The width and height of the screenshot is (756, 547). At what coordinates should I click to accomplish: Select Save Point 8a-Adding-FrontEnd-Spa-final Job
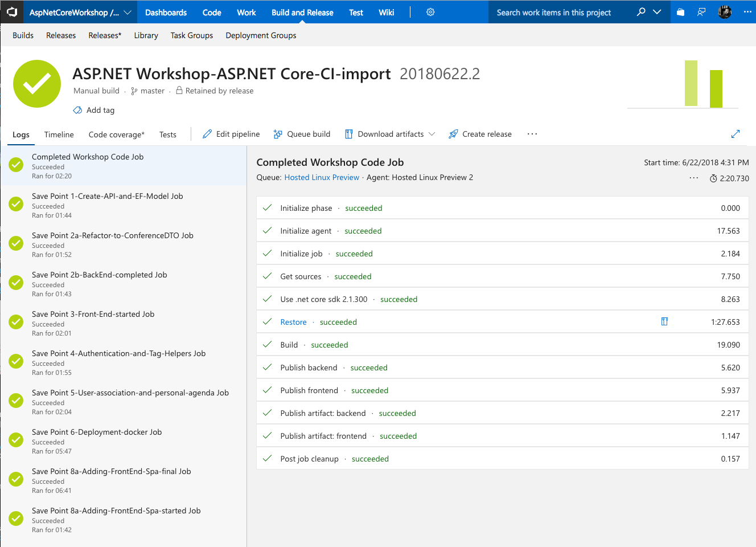coord(124,480)
